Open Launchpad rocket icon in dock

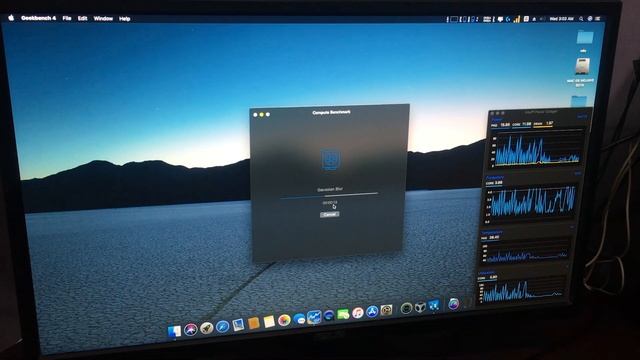click(x=207, y=328)
